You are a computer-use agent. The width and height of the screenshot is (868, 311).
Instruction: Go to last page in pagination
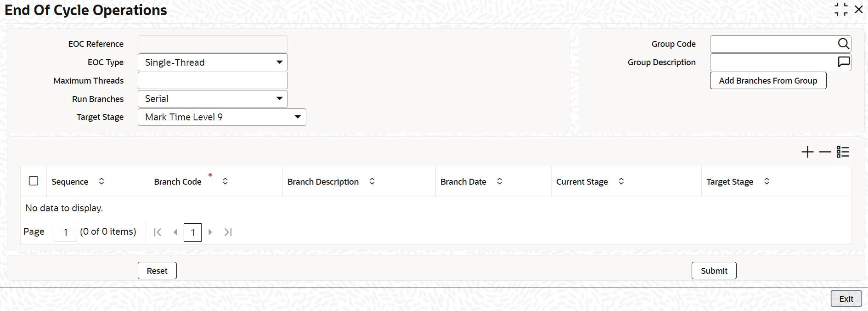(228, 232)
